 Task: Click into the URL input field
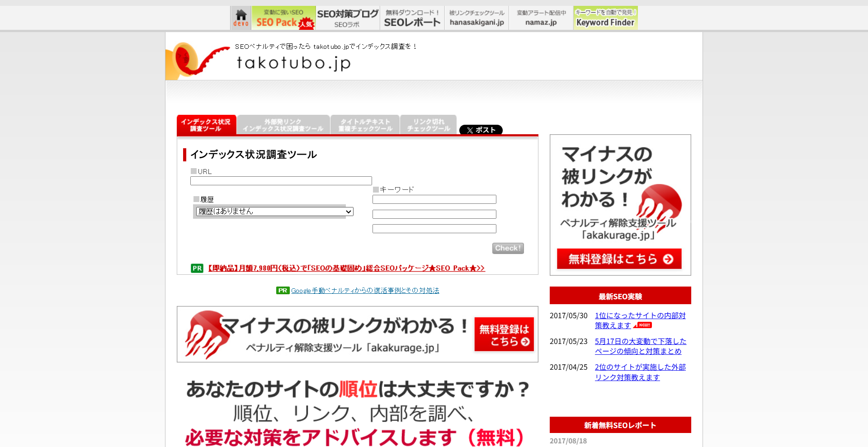(281, 181)
